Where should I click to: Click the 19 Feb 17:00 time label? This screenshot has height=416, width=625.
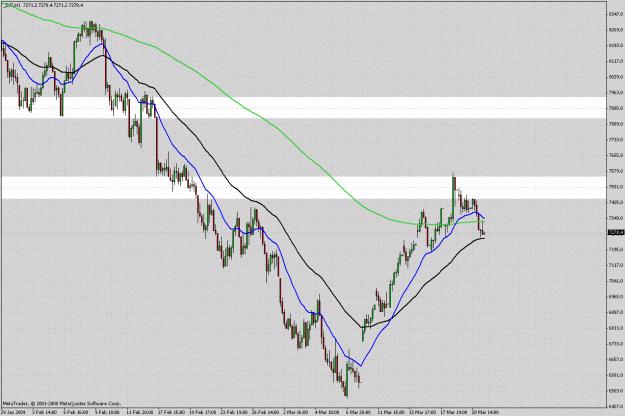[202, 412]
